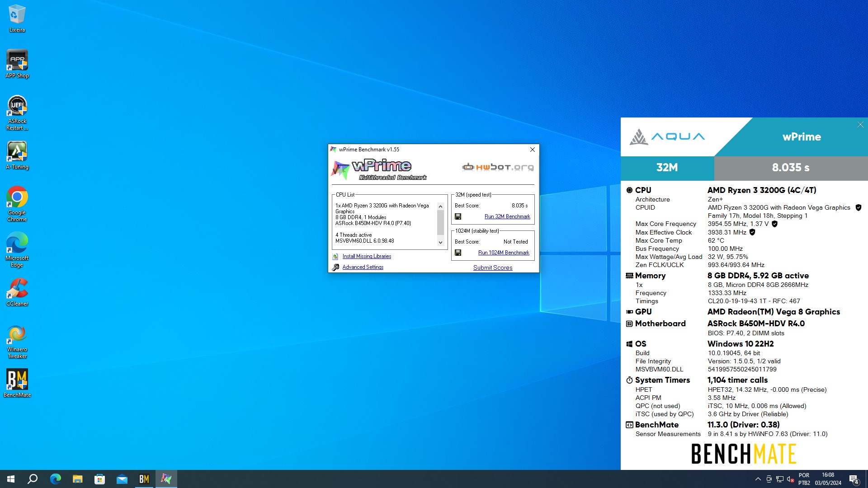Open the Lixeira recycle bin icon
868x488 pixels.
pos(17,19)
